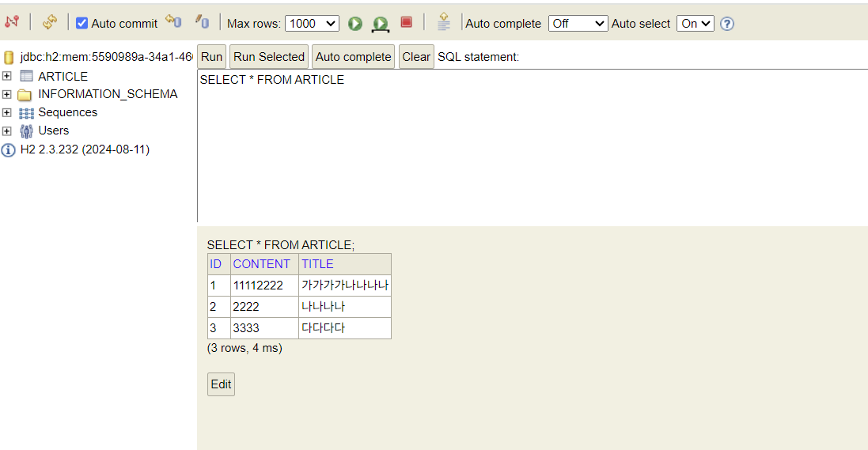The height and width of the screenshot is (450, 868).
Task: Select the Sequences label in tree
Action: [x=67, y=112]
